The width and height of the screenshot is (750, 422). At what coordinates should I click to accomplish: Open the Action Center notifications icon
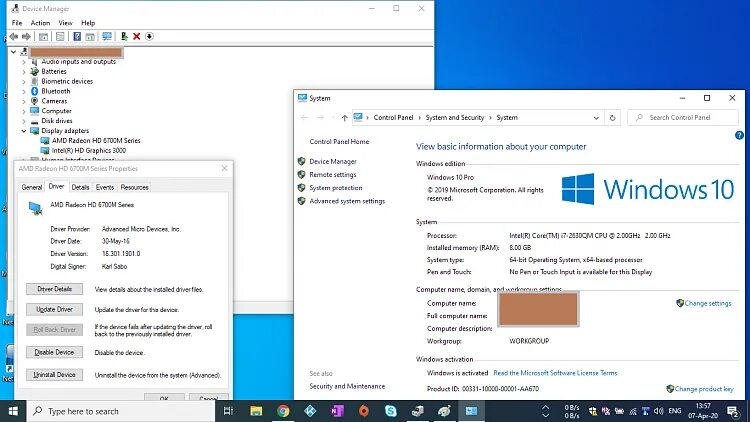pos(733,411)
